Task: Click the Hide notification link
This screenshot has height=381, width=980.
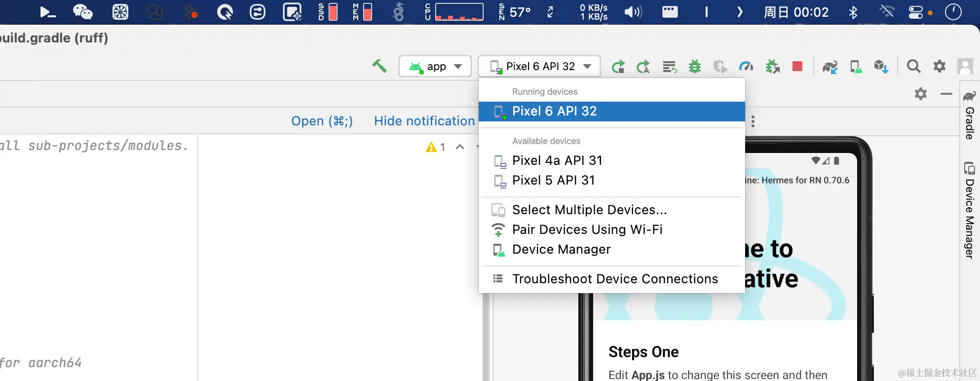Action: pyautogui.click(x=424, y=121)
